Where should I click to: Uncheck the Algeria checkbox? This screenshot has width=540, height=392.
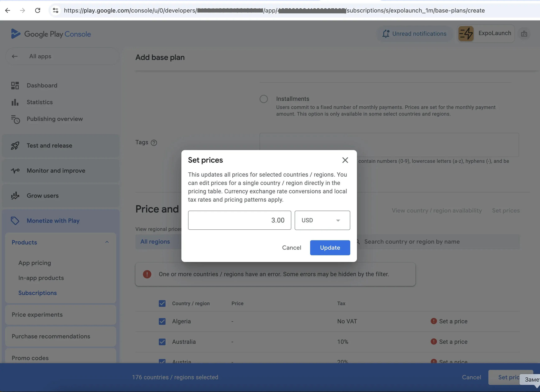point(162,321)
